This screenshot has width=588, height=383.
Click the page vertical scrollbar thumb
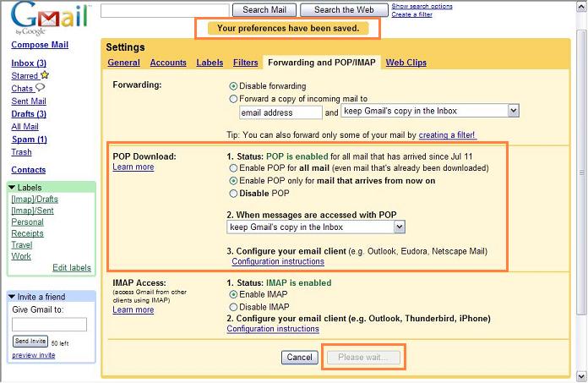[x=581, y=172]
